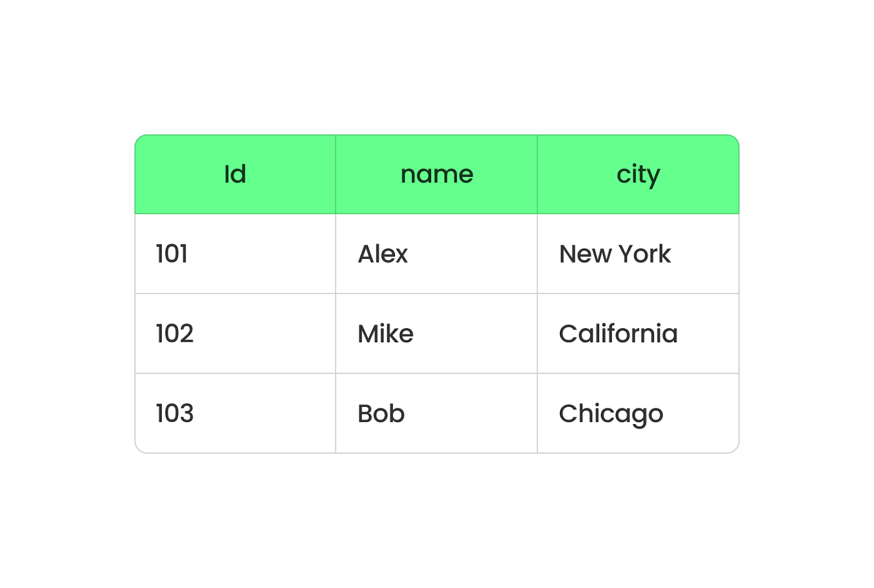Viewport: 874px width, 588px height.
Task: Click the 'Mike' text
Action: click(386, 334)
